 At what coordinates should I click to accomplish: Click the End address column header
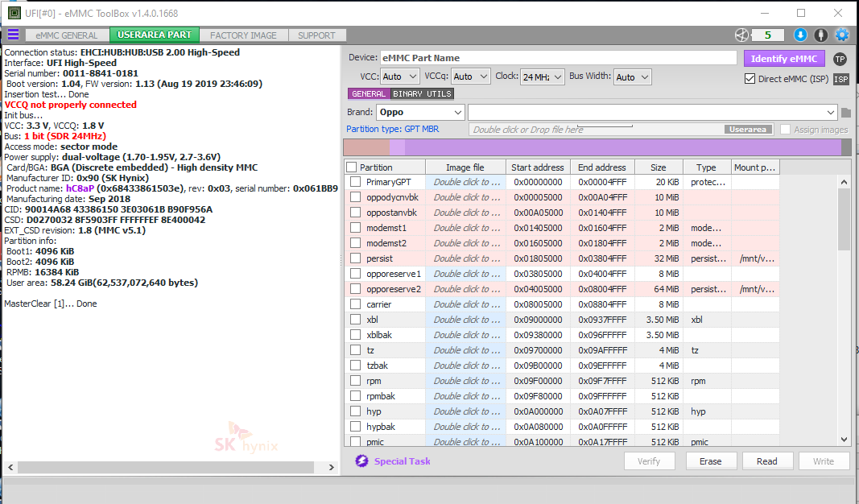[x=601, y=167]
